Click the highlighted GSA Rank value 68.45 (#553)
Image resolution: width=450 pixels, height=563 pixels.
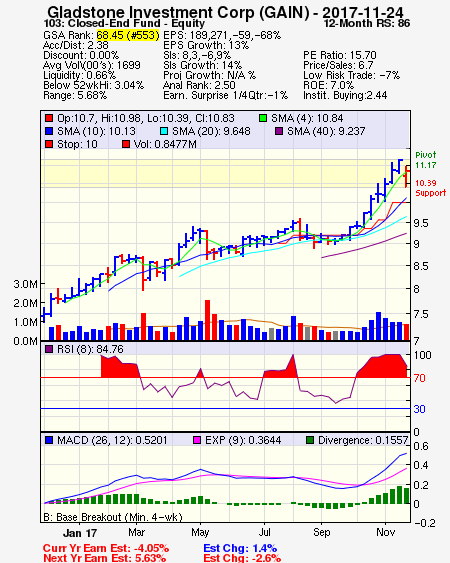pyautogui.click(x=128, y=35)
